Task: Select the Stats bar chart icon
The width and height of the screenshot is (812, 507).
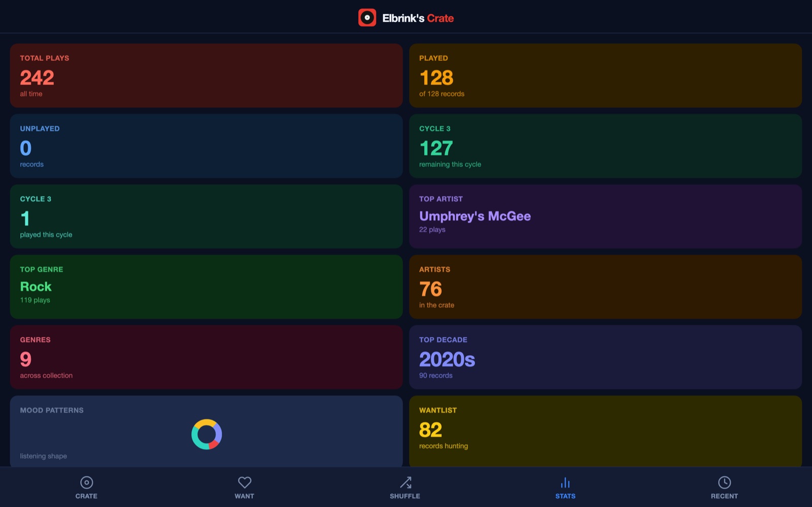Action: tap(565, 482)
